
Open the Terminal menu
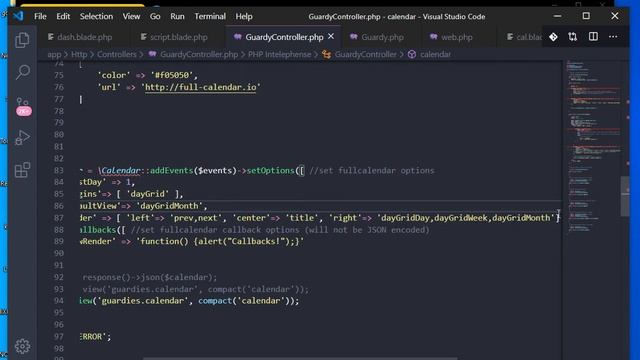point(210,16)
